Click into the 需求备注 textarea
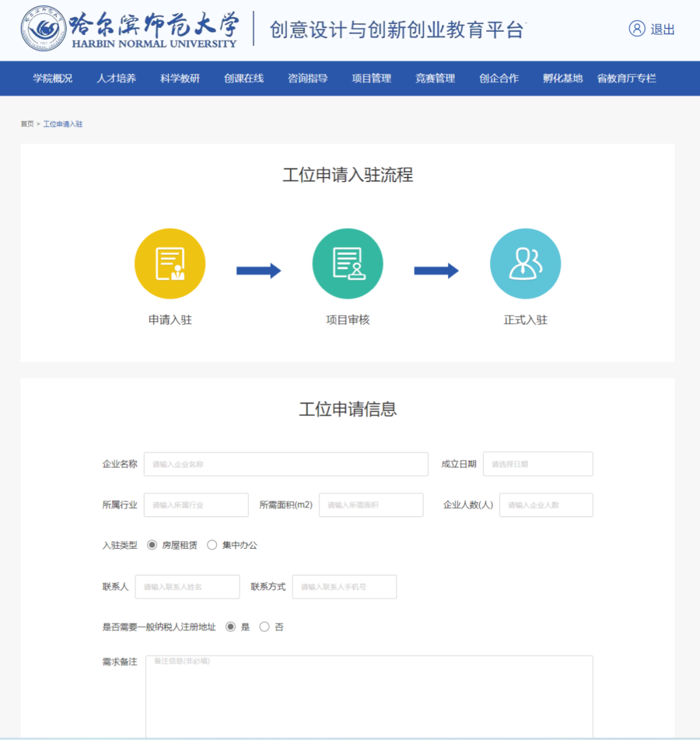Image resolution: width=700 pixels, height=740 pixels. point(369,697)
